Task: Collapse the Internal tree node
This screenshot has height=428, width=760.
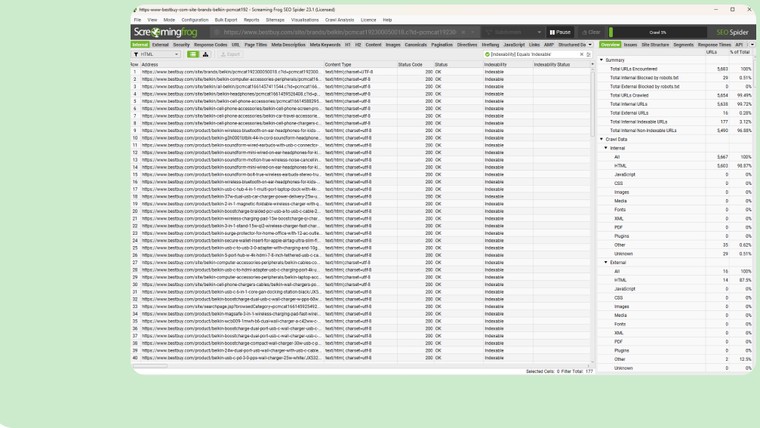Action: pos(606,148)
